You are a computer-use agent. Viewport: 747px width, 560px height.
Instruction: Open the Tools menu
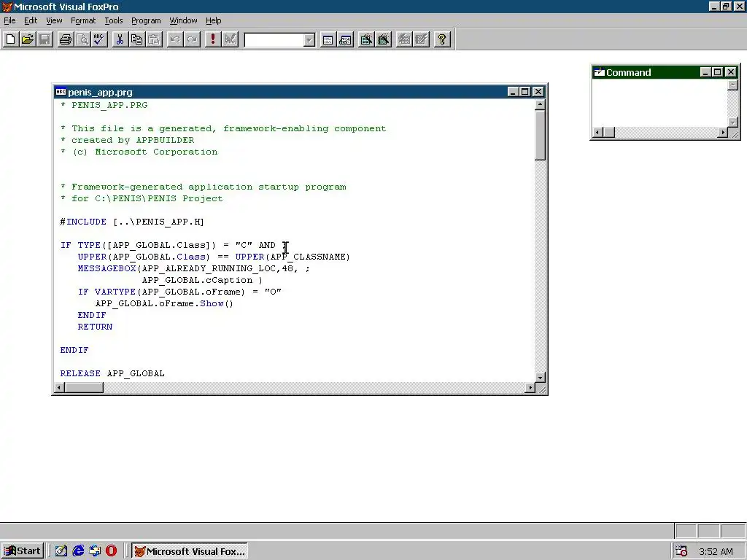pos(113,20)
